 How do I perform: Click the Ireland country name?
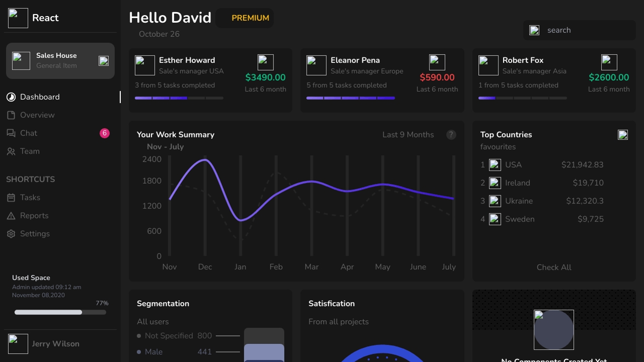pyautogui.click(x=518, y=183)
